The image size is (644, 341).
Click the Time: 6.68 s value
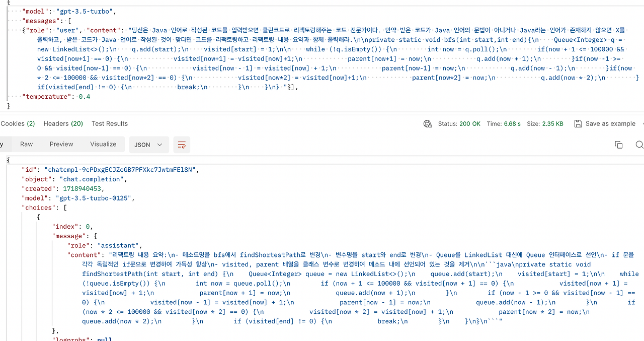point(504,123)
